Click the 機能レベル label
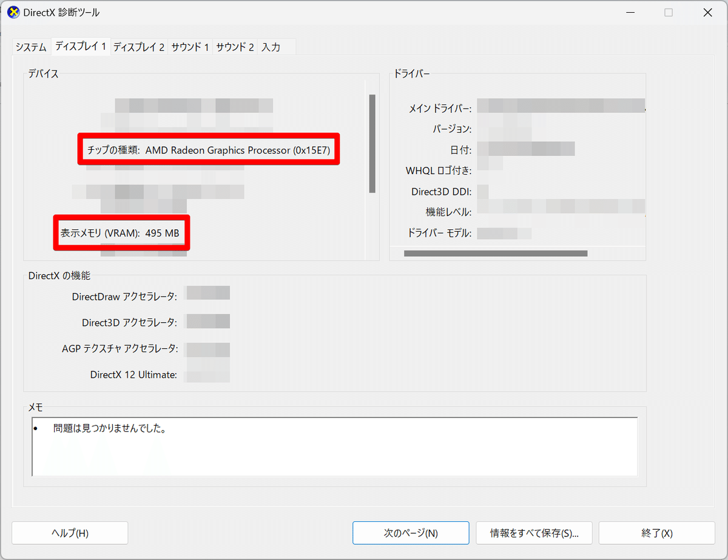This screenshot has height=560, width=728. [449, 212]
